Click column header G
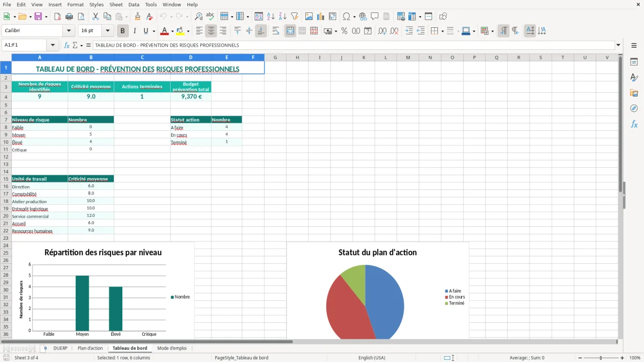 pyautogui.click(x=275, y=57)
